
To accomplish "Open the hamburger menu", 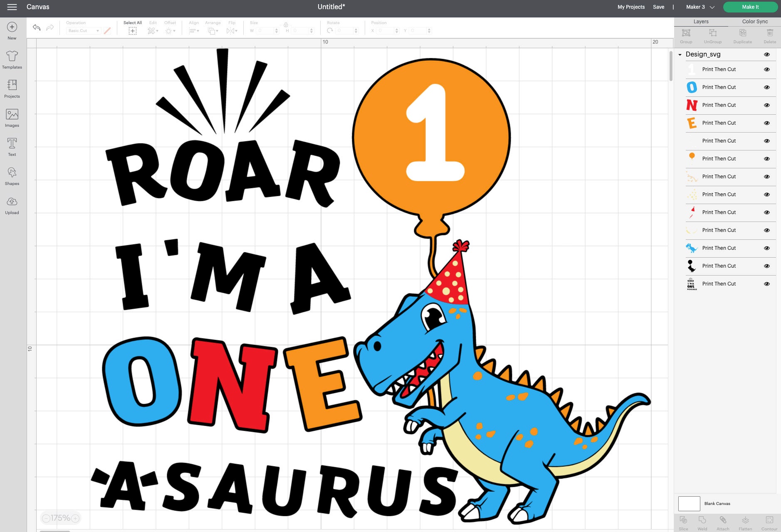I will [x=12, y=7].
